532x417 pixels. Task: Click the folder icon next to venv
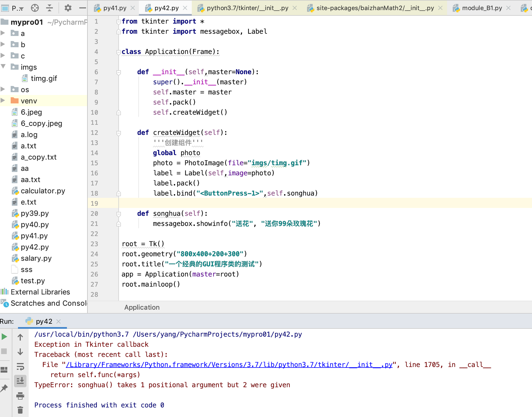[x=14, y=100]
